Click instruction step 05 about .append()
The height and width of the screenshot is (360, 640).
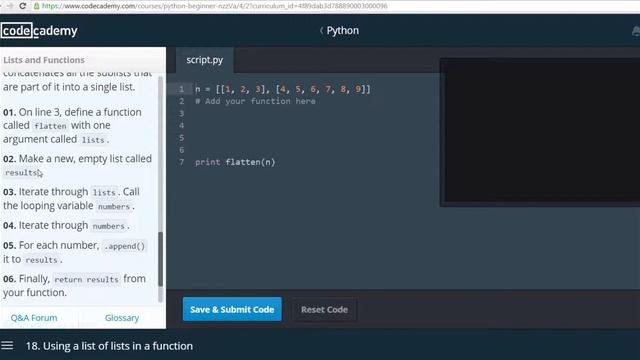coord(74,252)
